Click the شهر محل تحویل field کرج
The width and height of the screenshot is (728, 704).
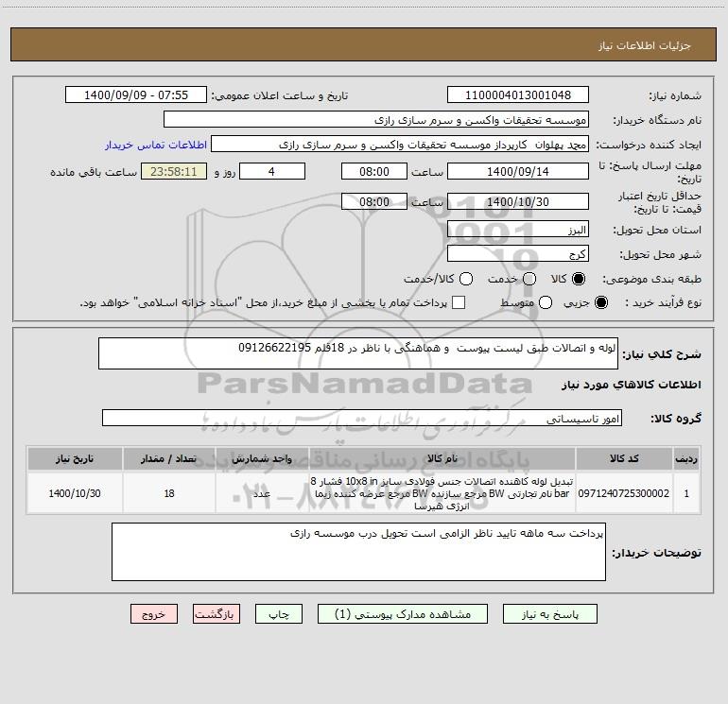click(518, 253)
